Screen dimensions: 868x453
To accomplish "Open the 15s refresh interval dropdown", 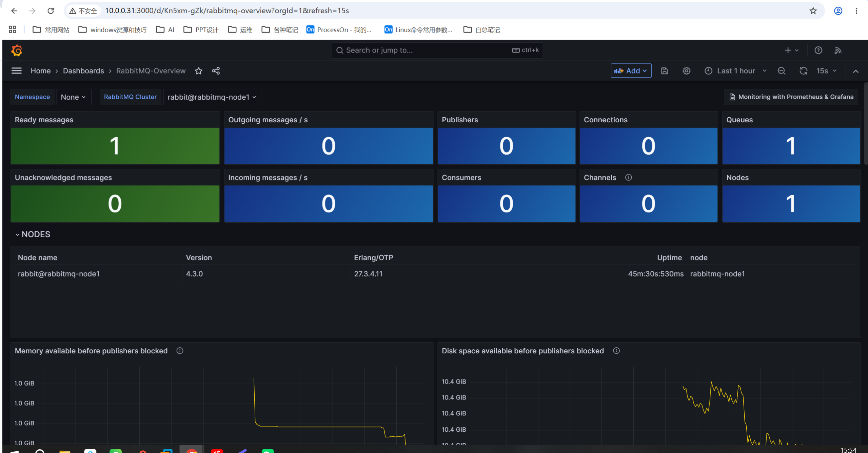I will pos(826,71).
